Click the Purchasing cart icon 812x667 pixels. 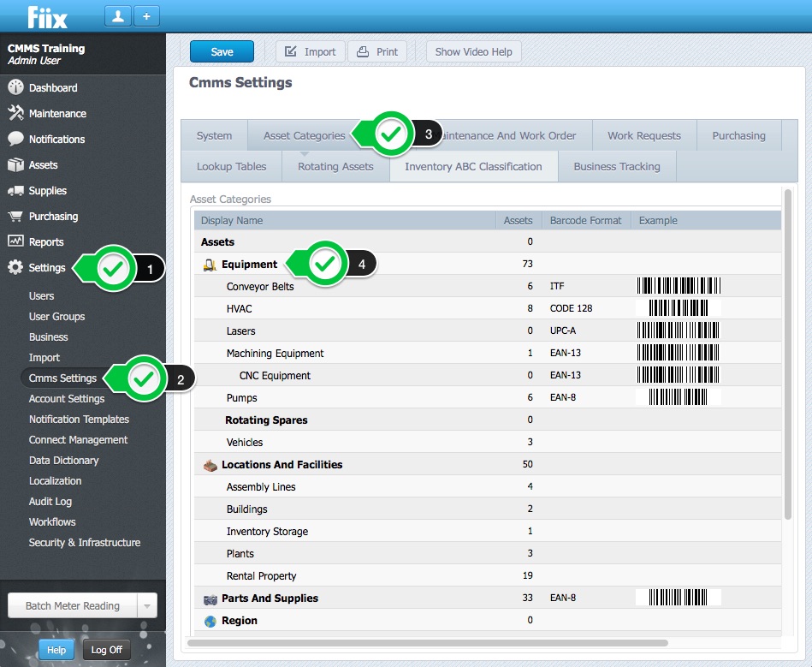pyautogui.click(x=15, y=216)
